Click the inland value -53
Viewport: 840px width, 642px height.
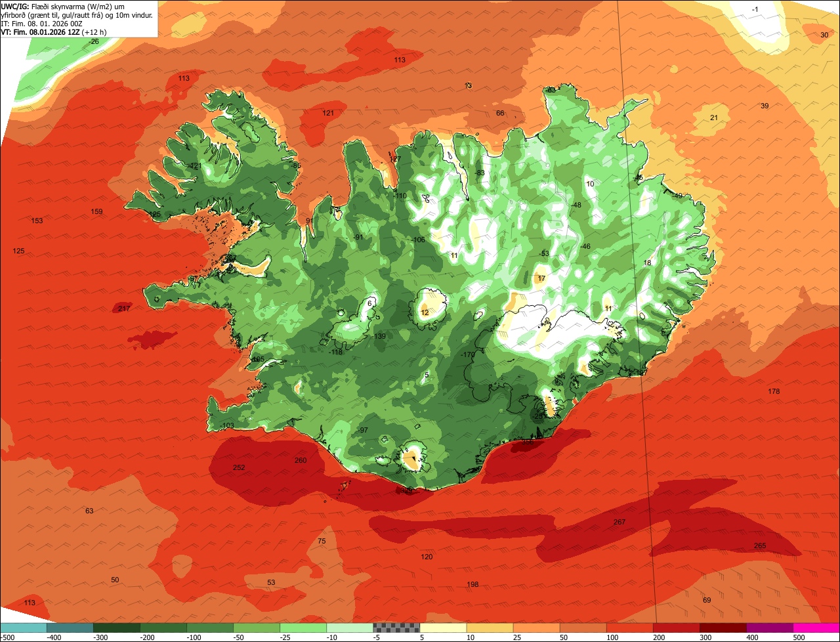[x=543, y=253]
